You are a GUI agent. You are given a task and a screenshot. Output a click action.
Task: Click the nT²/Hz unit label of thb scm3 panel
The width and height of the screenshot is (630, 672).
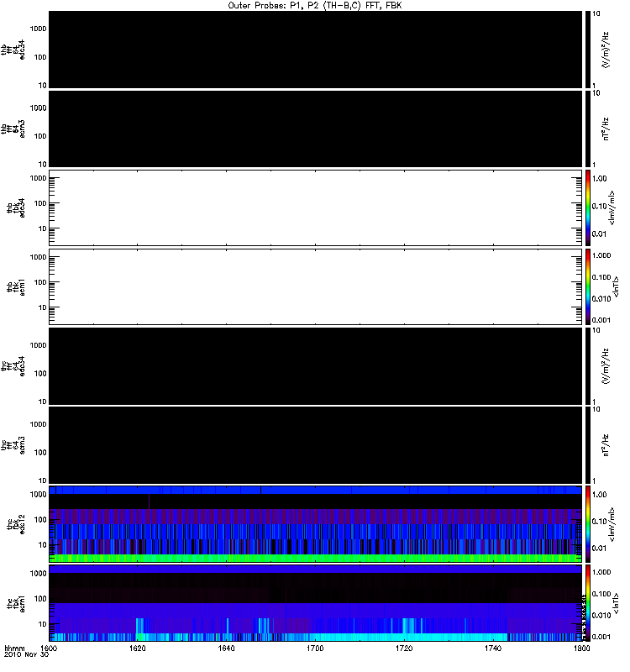point(605,129)
